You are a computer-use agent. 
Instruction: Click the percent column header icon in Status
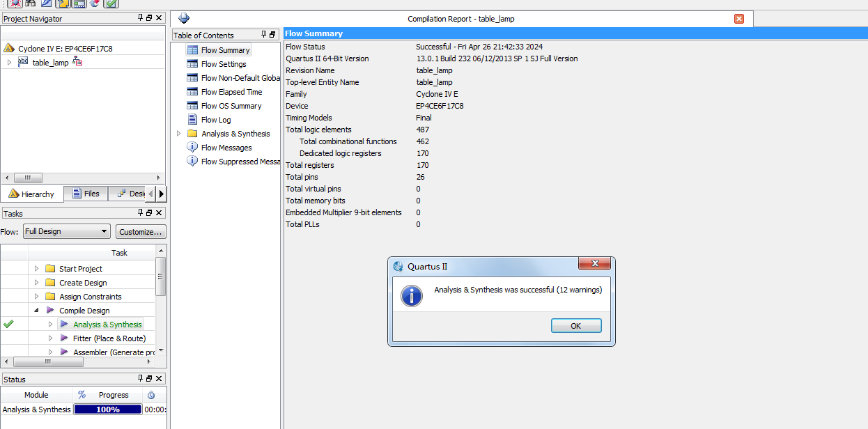[82, 395]
